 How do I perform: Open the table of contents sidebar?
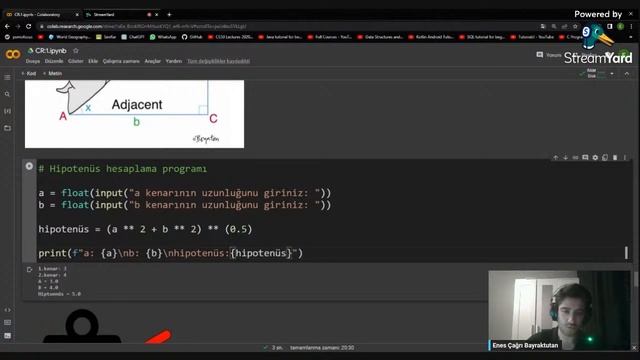click(7, 77)
